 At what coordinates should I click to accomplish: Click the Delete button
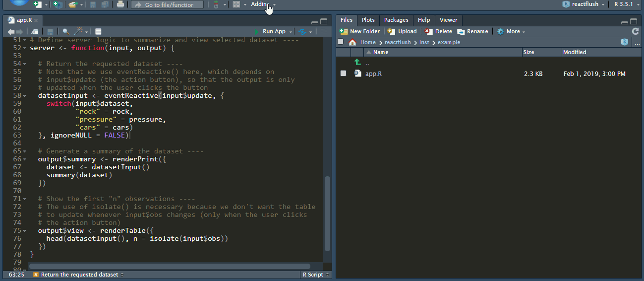(439, 31)
